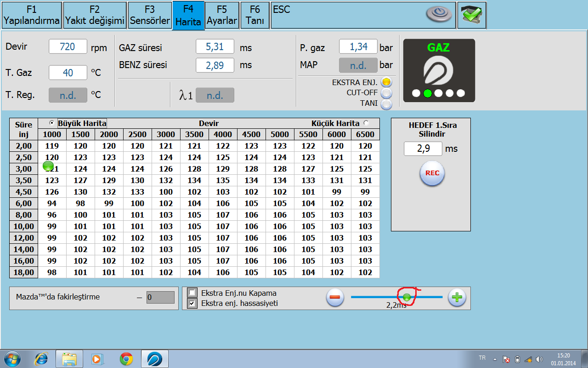Click the network signal tray icon

pyautogui.click(x=528, y=359)
